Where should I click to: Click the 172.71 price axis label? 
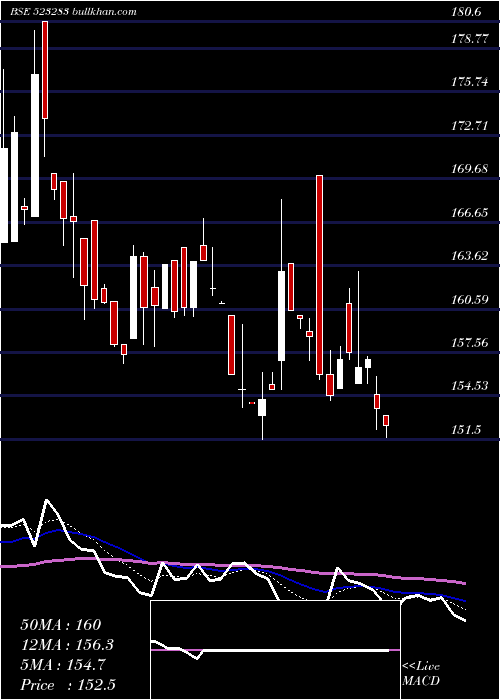pos(469,126)
